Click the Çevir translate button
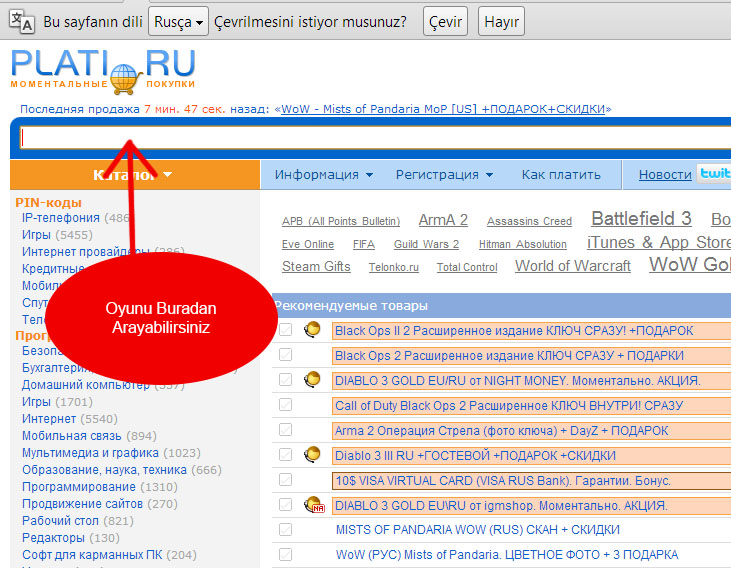Viewport: 731px width, 568px height. 445,21
